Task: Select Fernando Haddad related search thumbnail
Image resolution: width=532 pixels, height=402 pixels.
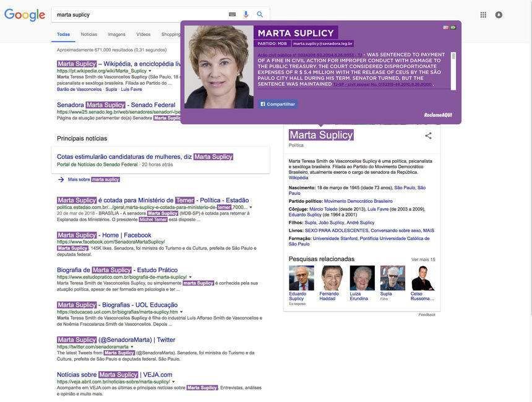Action: 332,278
